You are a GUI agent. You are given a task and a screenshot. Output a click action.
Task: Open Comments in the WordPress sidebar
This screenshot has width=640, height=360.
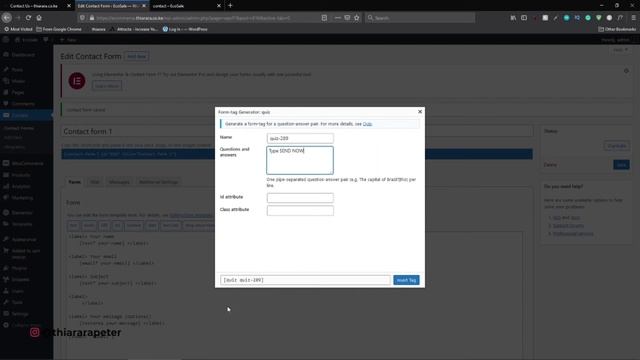coord(22,104)
